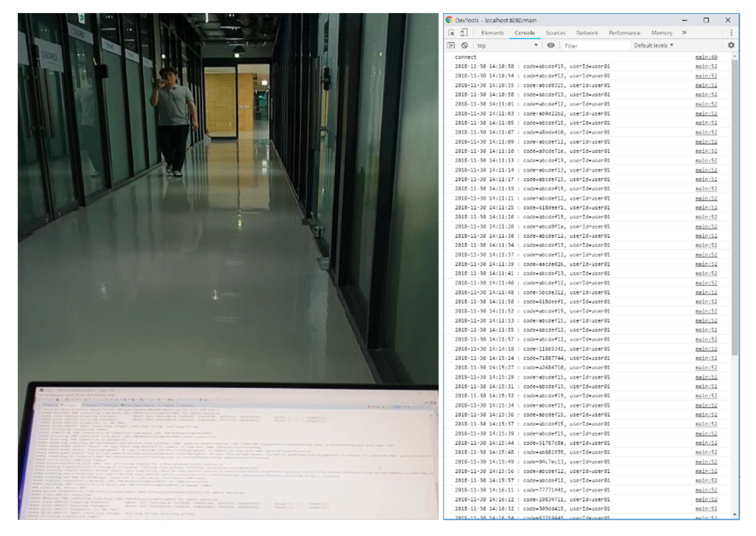Click the scrollbar down arrow
The image size is (756, 536).
tap(735, 515)
